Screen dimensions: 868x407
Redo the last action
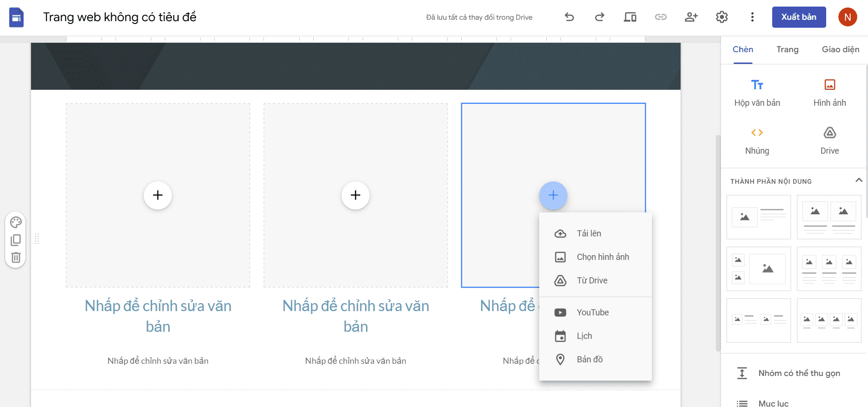[599, 17]
